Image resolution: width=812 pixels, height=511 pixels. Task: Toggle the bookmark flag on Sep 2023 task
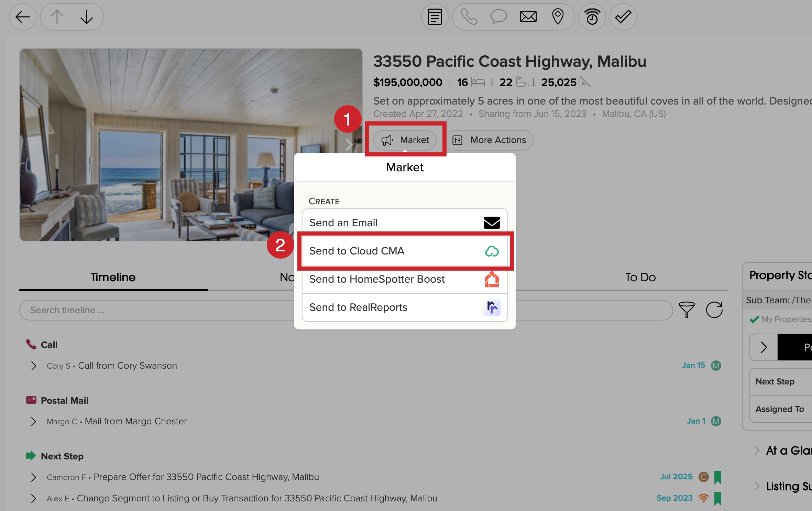(x=718, y=498)
